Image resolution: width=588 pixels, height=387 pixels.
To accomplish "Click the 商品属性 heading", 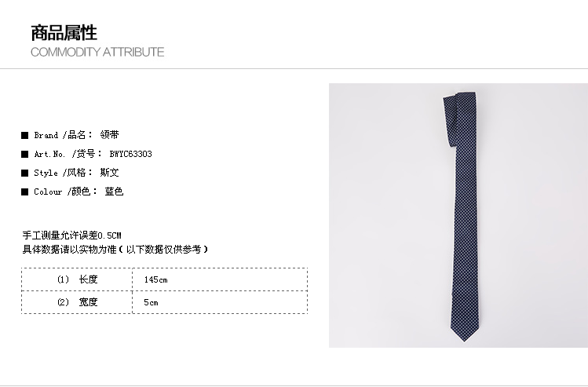I will tap(64, 33).
